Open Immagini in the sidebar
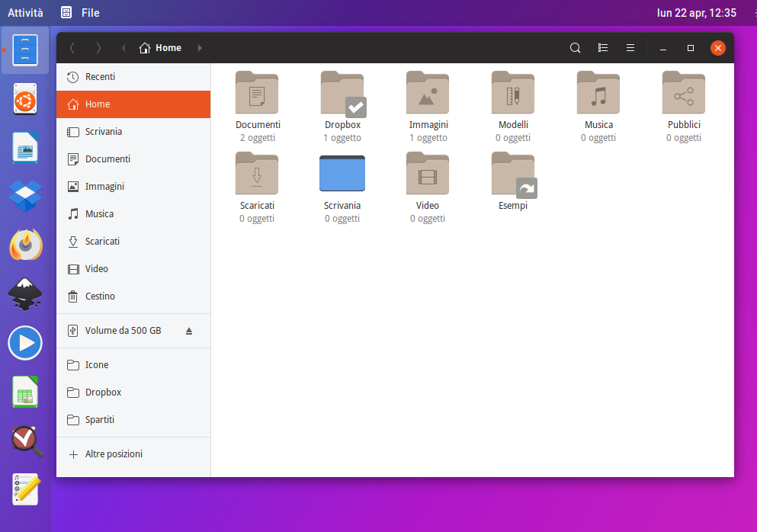757x532 pixels. click(x=133, y=186)
